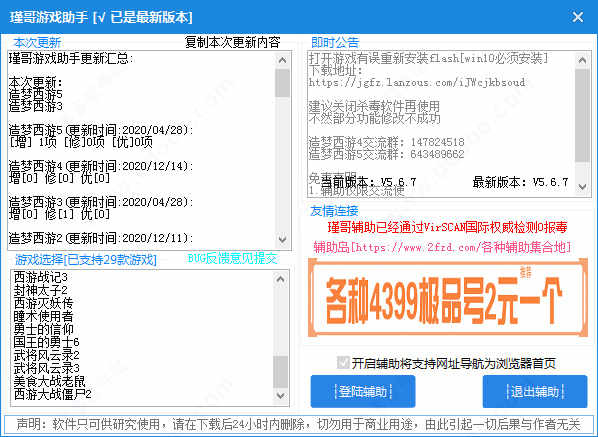Click the update log scrollbar thumb
Screen dimensions: 598x437
pos(282,83)
